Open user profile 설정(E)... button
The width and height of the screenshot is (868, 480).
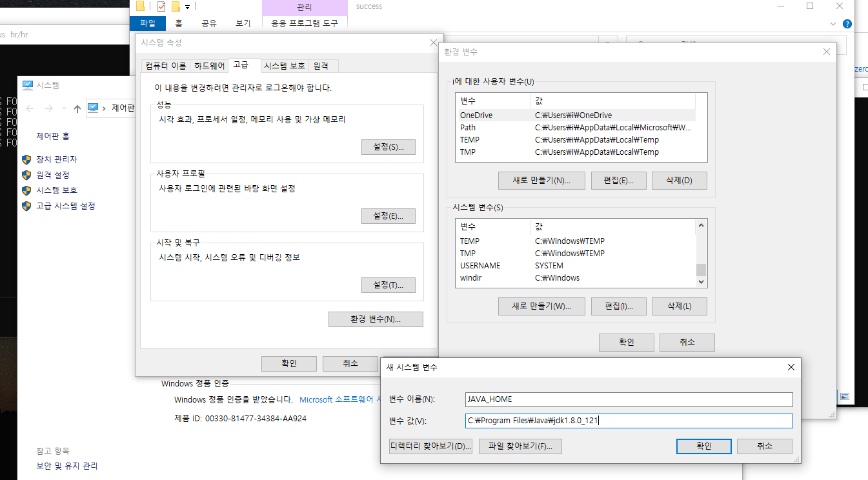tap(389, 216)
